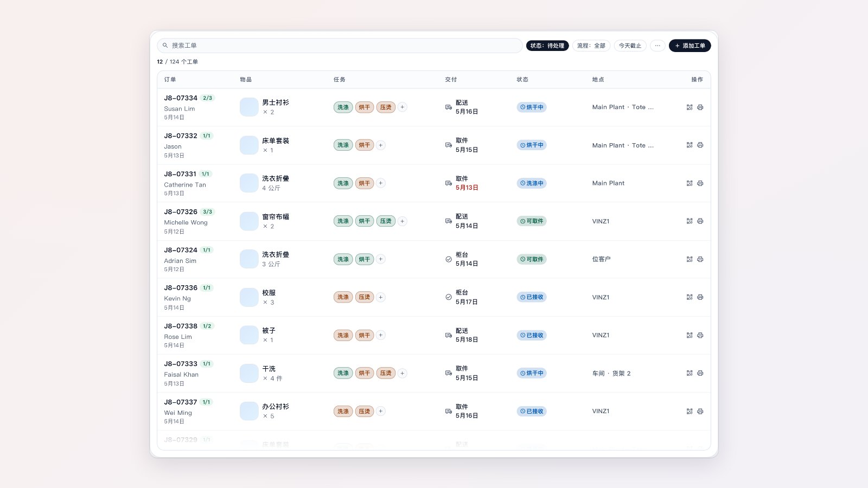The height and width of the screenshot is (488, 868).
Task: Open customer Susan Lim
Action: click(x=180, y=109)
